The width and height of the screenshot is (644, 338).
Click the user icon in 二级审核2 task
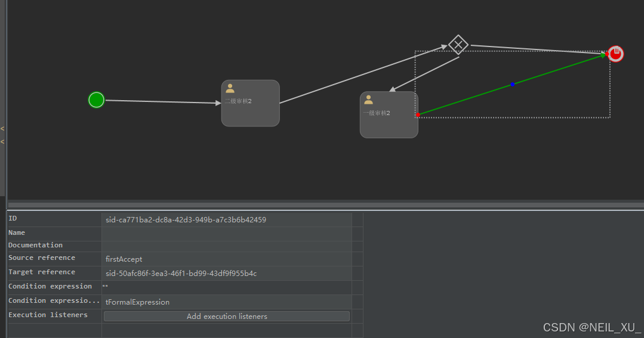pos(230,88)
